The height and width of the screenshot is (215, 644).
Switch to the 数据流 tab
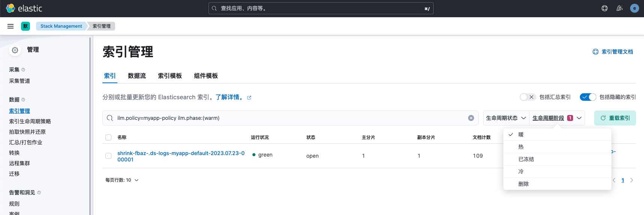tap(137, 76)
